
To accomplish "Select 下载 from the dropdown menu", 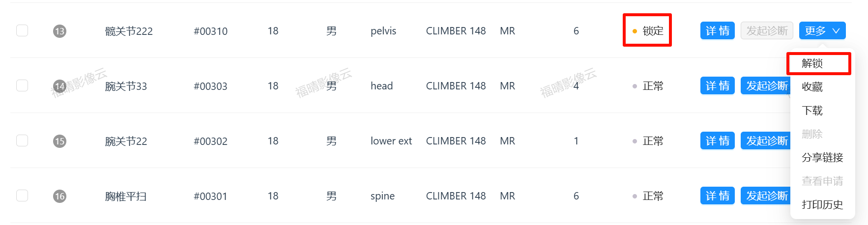I will click(812, 111).
